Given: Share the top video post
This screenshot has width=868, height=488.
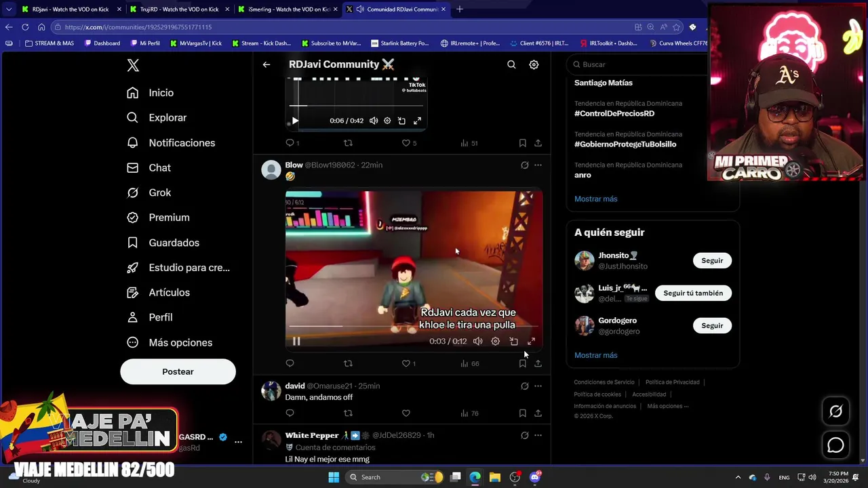Looking at the screenshot, I should [538, 143].
